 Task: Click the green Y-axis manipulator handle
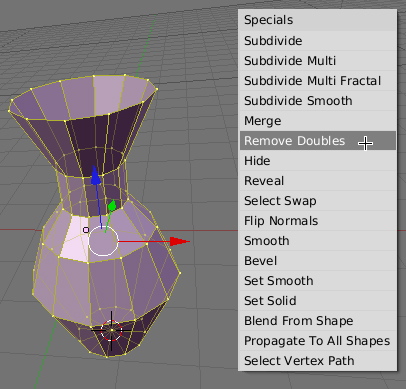coord(112,205)
